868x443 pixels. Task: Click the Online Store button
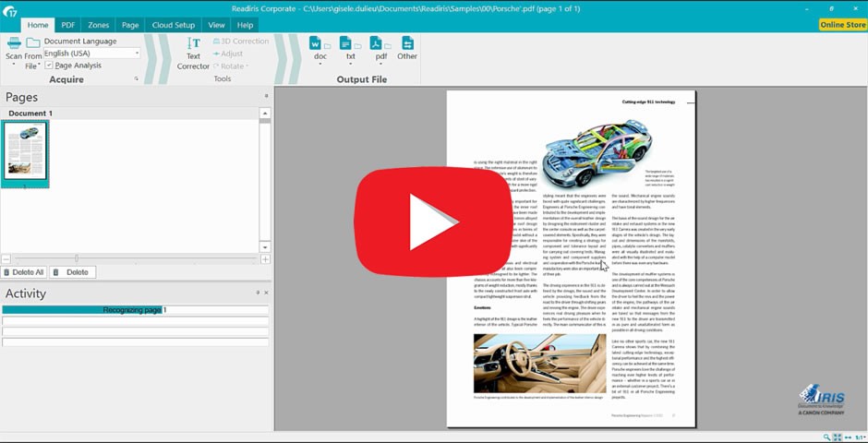(842, 25)
